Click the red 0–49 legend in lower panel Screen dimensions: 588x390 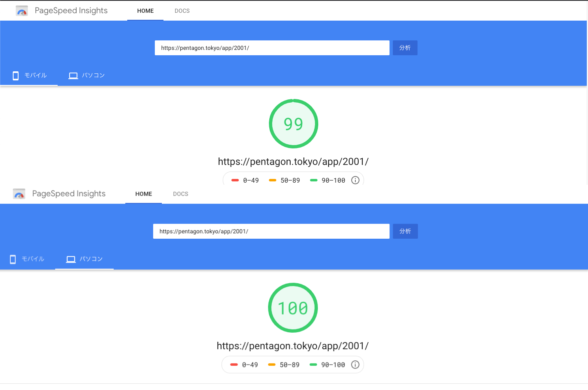244,364
